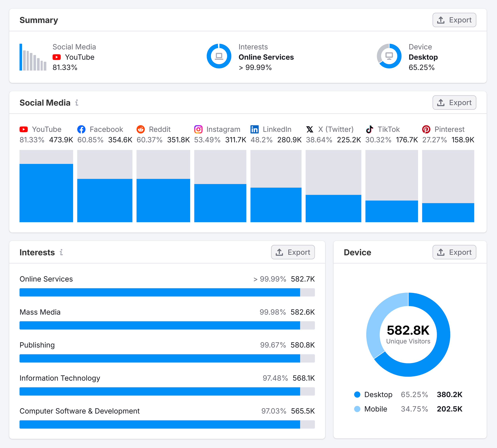Click the LinkedIn icon

[x=255, y=129]
